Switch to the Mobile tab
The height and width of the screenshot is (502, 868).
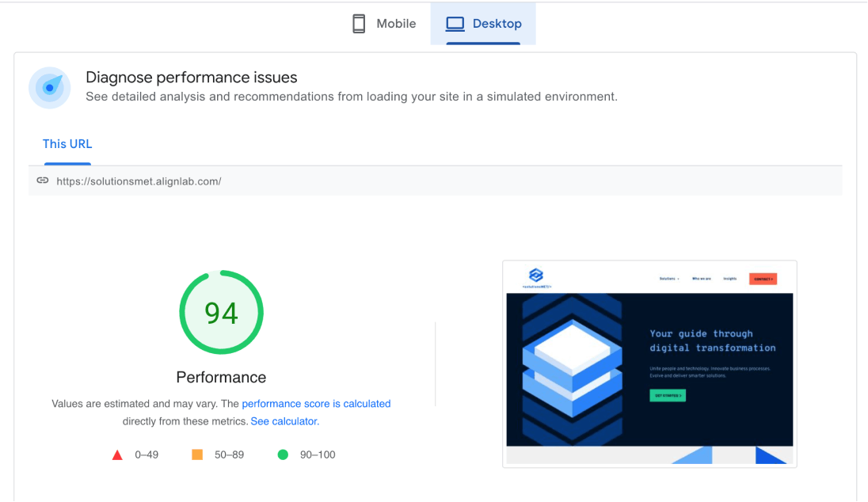point(384,24)
